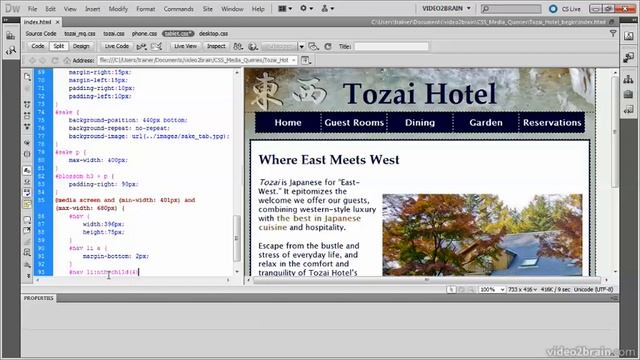Click the Files panel icon
640x360 pixels.
tap(629, 79)
